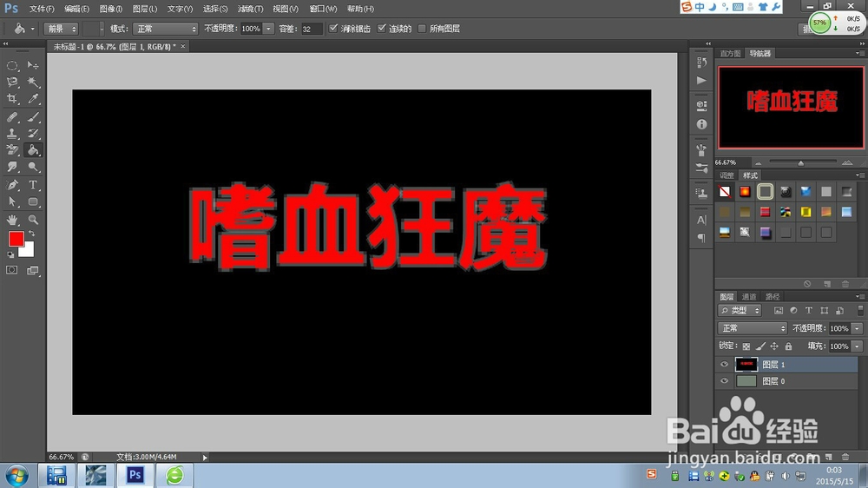This screenshot has height=488, width=868.
Task: Select the Rectangle shape tool
Action: tap(33, 201)
